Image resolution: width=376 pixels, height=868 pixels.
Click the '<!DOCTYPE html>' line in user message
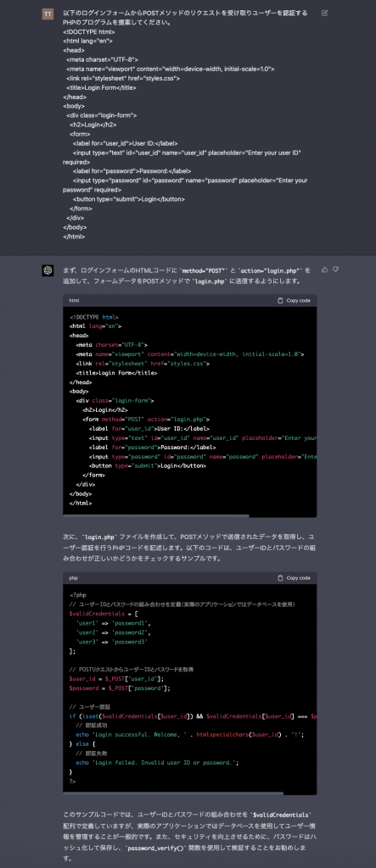pos(89,31)
